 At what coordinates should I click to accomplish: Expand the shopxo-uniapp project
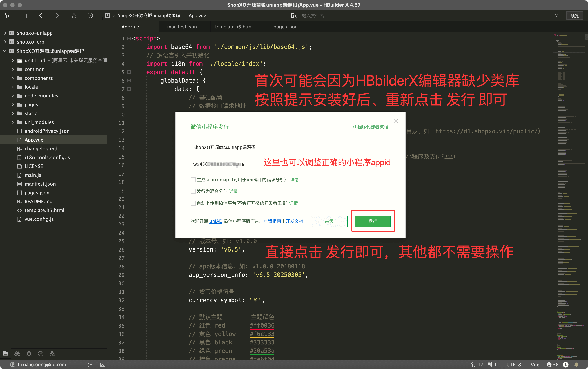pos(5,33)
